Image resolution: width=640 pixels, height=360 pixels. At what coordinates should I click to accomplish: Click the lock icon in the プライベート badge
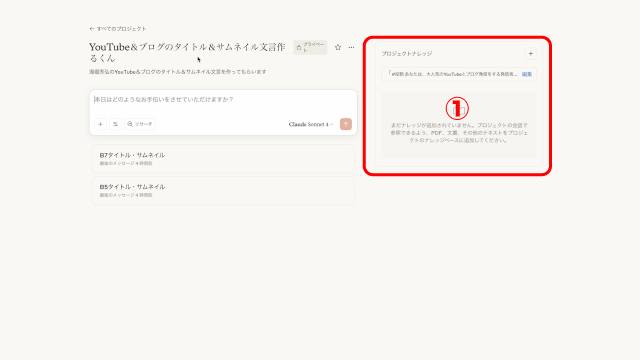pyautogui.click(x=299, y=47)
